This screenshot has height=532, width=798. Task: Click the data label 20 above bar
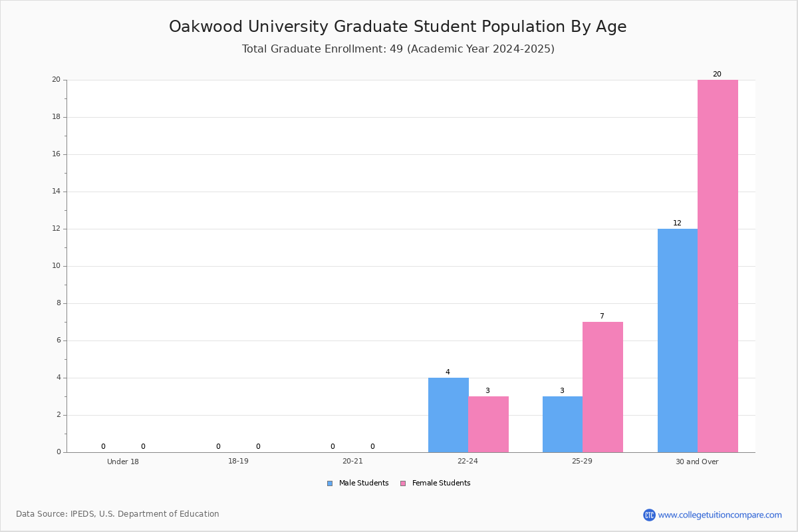[717, 74]
